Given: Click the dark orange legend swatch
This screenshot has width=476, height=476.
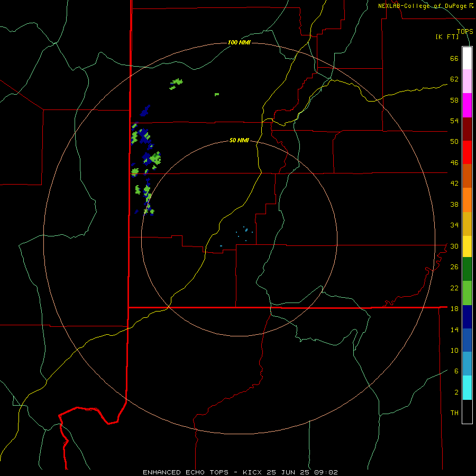Looking at the screenshot, I should click(467, 176).
